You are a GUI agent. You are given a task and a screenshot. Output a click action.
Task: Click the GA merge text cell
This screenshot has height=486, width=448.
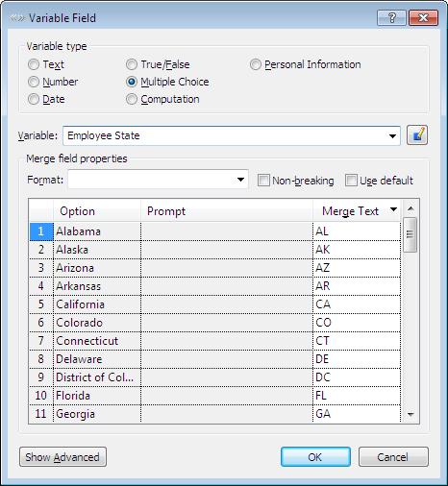(357, 414)
